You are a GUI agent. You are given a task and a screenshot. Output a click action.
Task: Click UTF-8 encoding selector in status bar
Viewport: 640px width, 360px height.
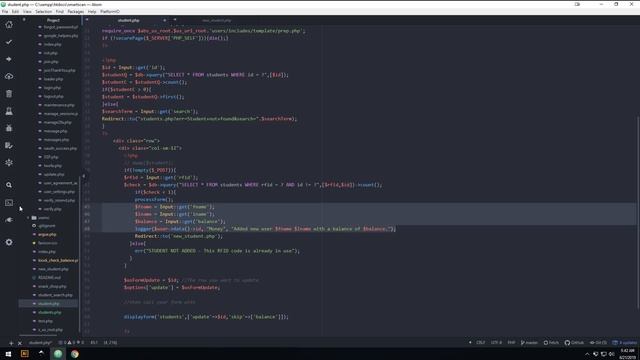(496, 342)
